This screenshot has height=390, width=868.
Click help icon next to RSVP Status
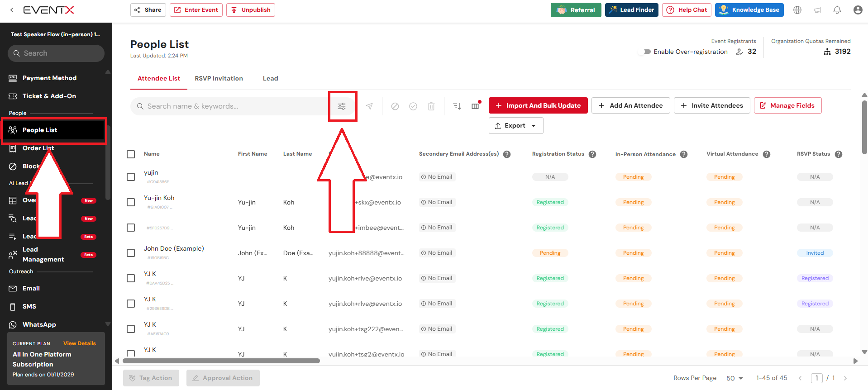pos(838,154)
